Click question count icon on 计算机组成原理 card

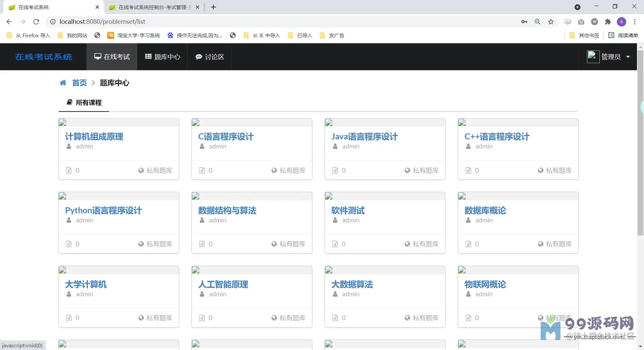(x=69, y=170)
